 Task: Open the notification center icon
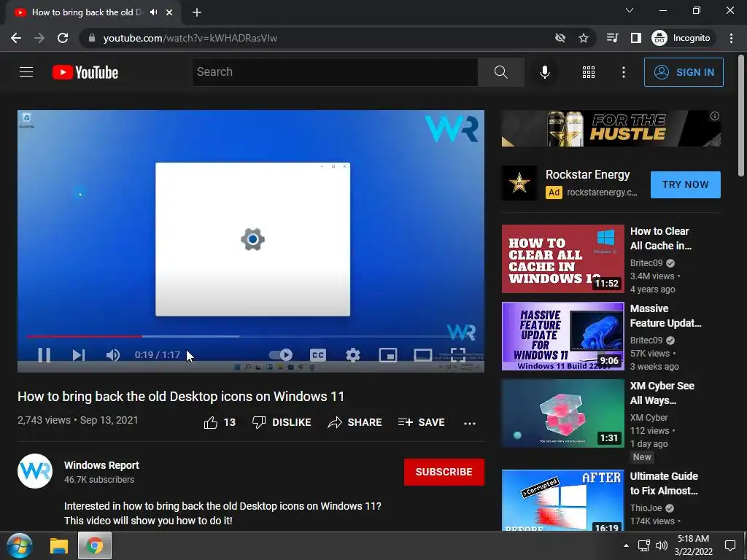click(x=729, y=545)
